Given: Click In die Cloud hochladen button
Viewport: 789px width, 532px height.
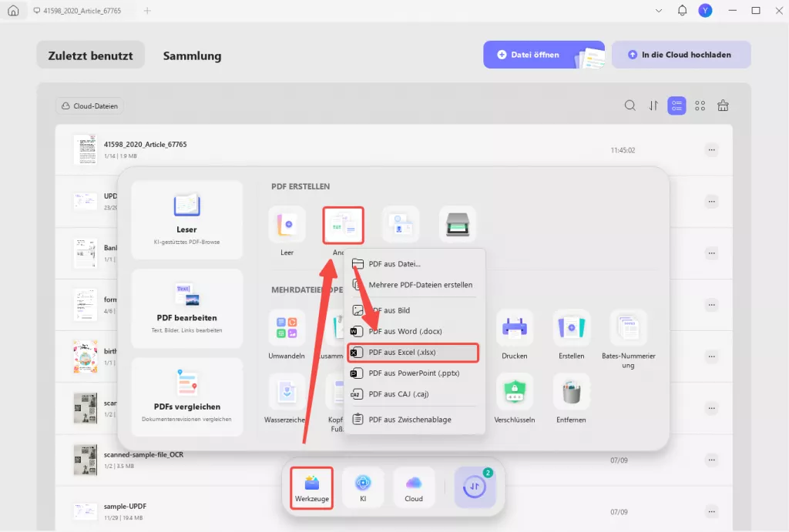Looking at the screenshot, I should (x=681, y=55).
